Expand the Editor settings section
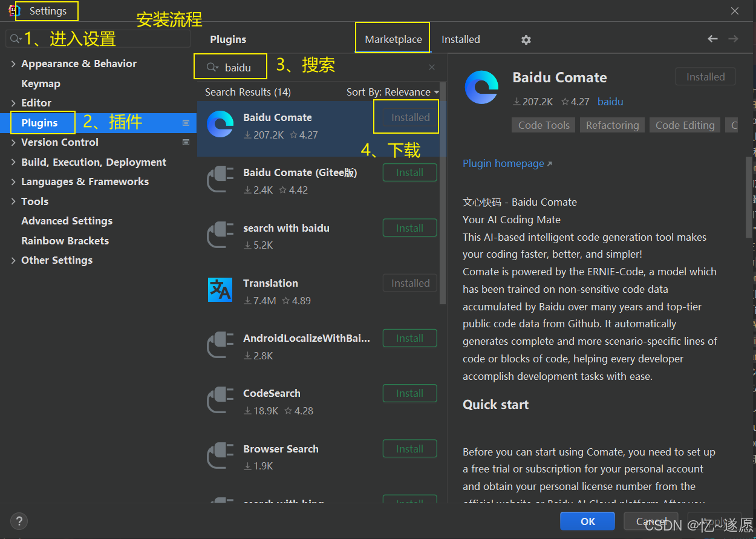The width and height of the screenshot is (756, 539). 13,103
